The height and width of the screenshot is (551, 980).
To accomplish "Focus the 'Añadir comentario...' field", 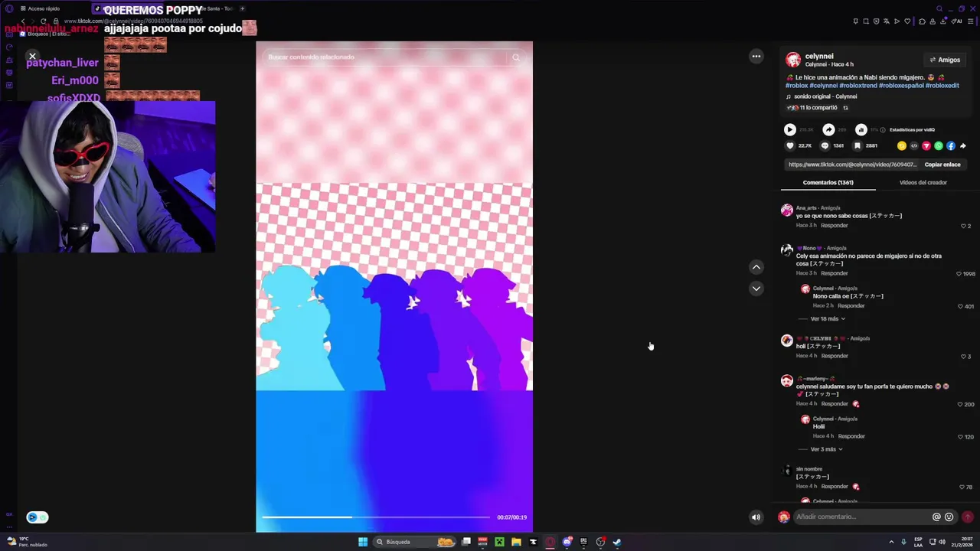I will pyautogui.click(x=861, y=517).
